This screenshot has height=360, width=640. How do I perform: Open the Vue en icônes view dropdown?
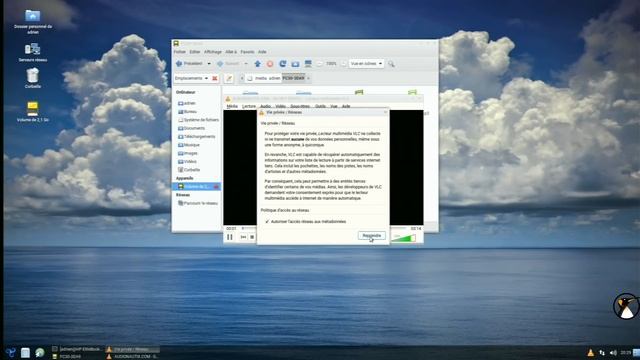(366, 64)
